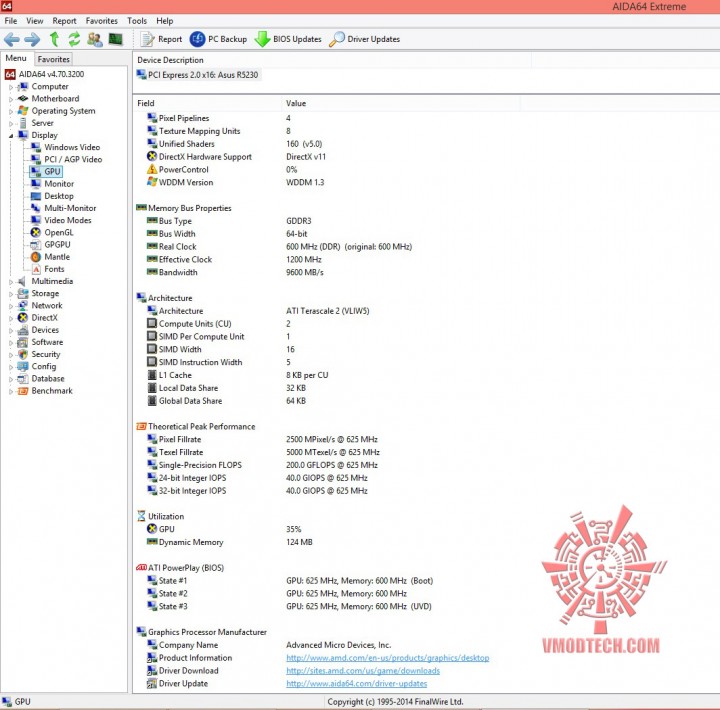Image resolution: width=720 pixels, height=710 pixels.
Task: Select the Bandwidth 9600 MB/s value
Action: (x=304, y=272)
